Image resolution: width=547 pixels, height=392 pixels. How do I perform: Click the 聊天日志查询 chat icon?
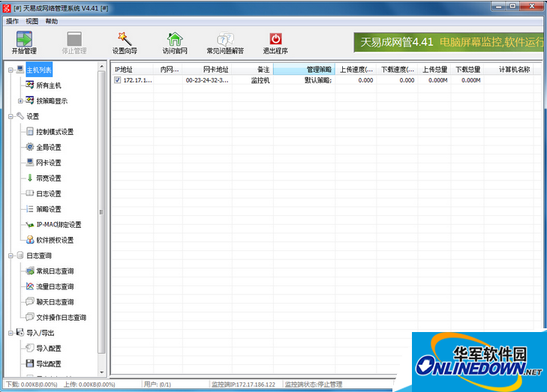pos(30,301)
